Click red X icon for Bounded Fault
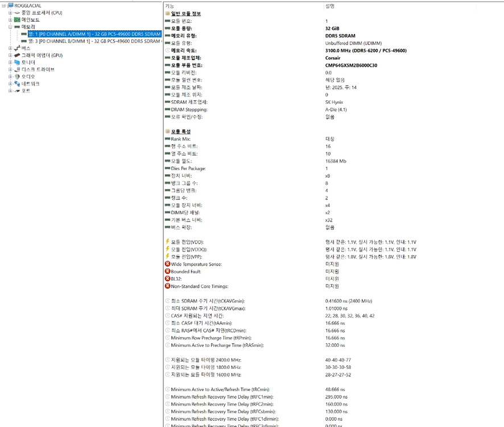The height and width of the screenshot is (427, 504). coord(167,271)
